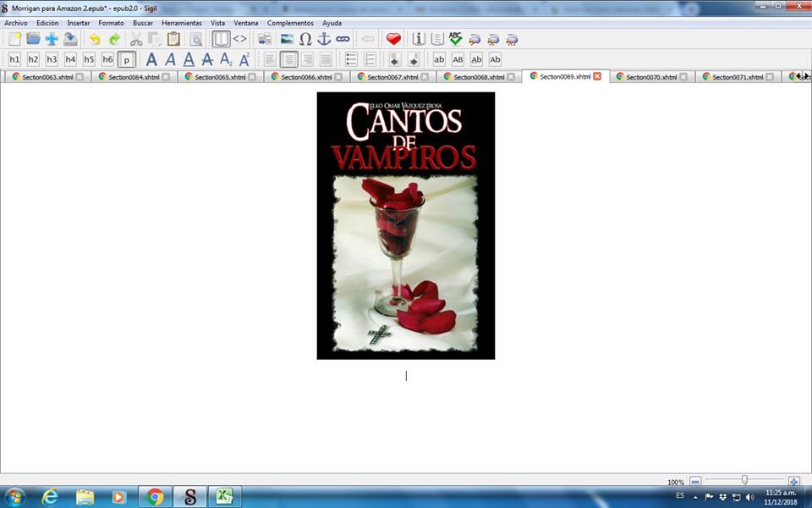Close the Section0069.xhtml tab
The image size is (812, 508).
point(597,76)
